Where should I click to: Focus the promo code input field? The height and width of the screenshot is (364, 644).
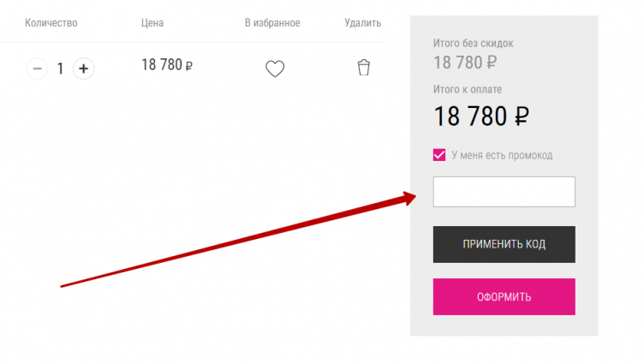pos(504,192)
